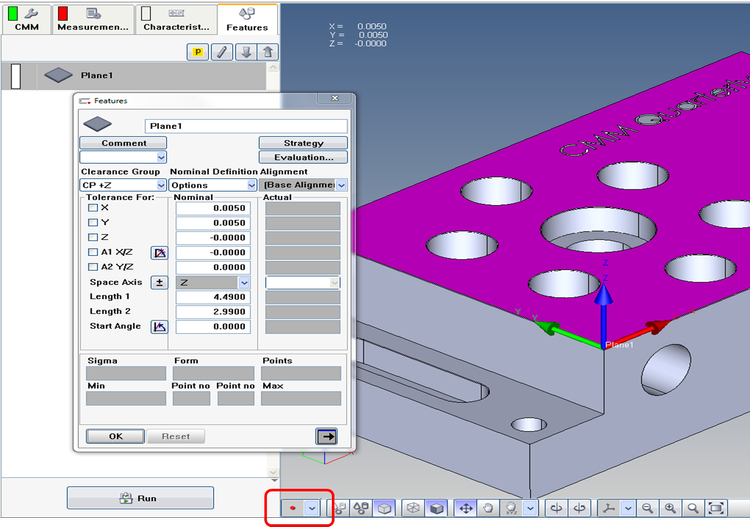
Task: Click the Plane1 name input field
Action: (246, 126)
